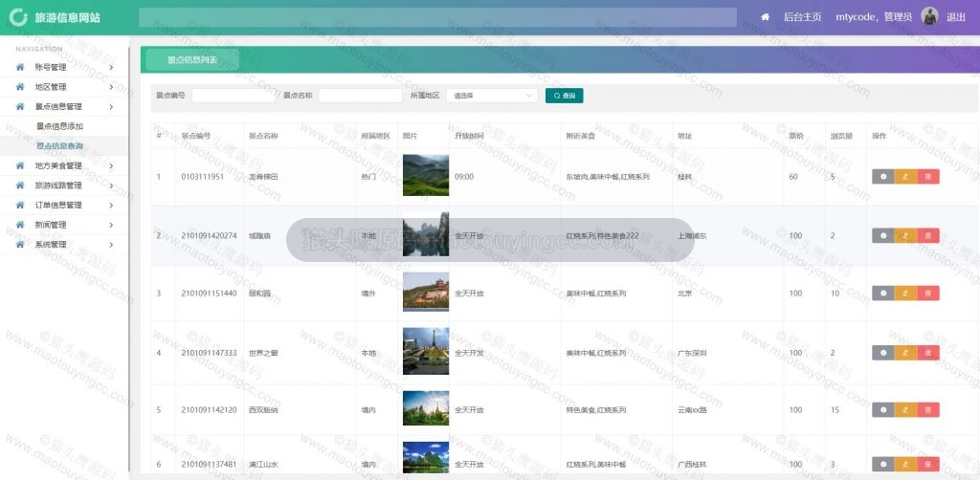Click chevron beside 地区管理
Image resolution: width=980 pixels, height=480 pixels.
point(111,87)
